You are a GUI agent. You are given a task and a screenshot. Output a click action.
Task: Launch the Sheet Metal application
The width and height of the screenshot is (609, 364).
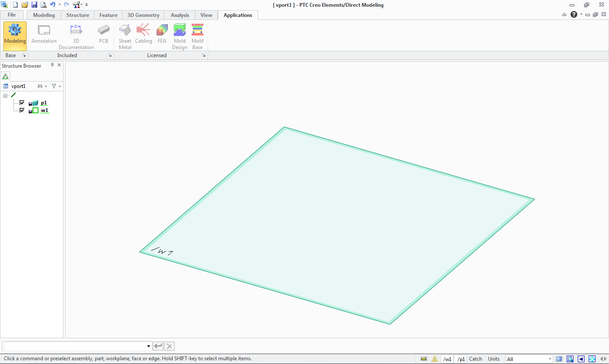tap(125, 37)
